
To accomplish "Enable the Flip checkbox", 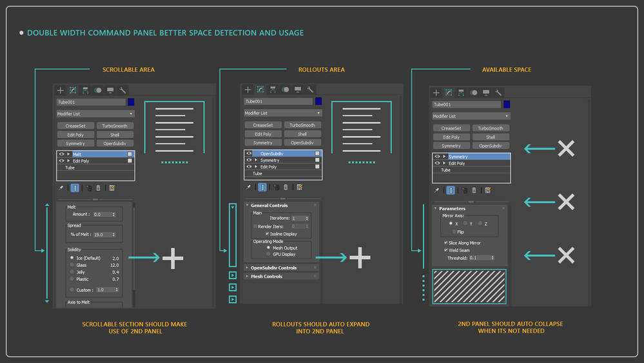I will click(x=454, y=232).
